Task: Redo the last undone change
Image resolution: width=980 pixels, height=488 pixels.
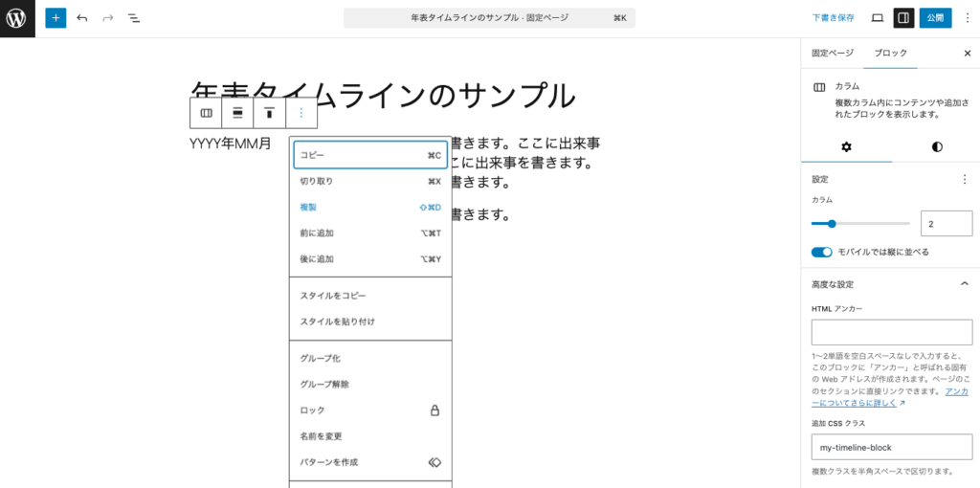Action: click(x=108, y=18)
